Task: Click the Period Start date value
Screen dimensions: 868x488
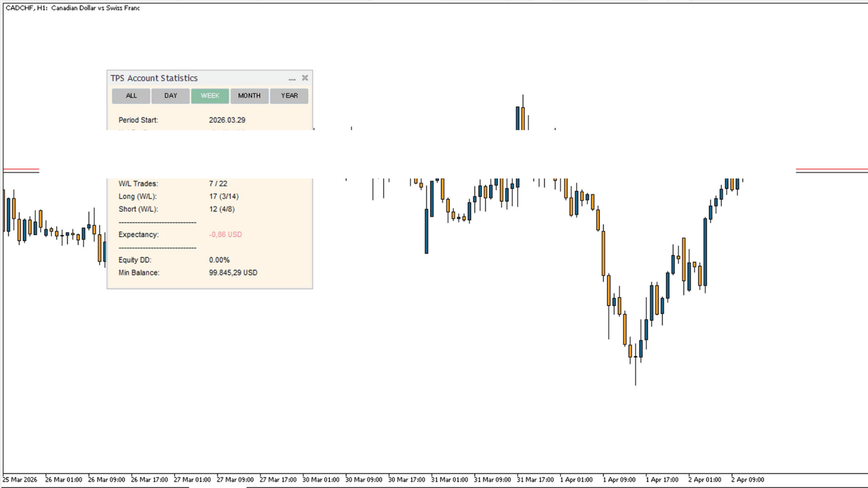Action: pos(227,120)
